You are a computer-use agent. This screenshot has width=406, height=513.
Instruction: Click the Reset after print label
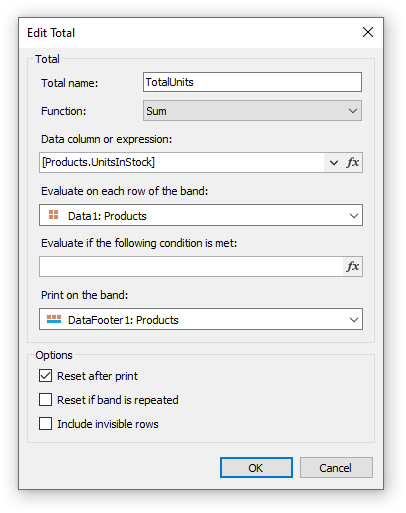[x=97, y=376]
